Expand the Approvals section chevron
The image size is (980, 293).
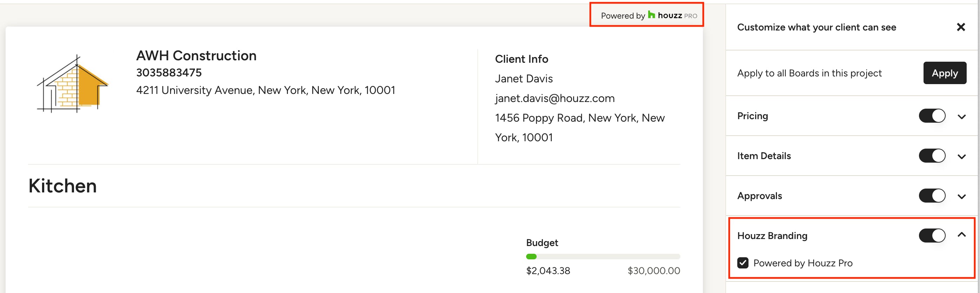pyautogui.click(x=961, y=197)
